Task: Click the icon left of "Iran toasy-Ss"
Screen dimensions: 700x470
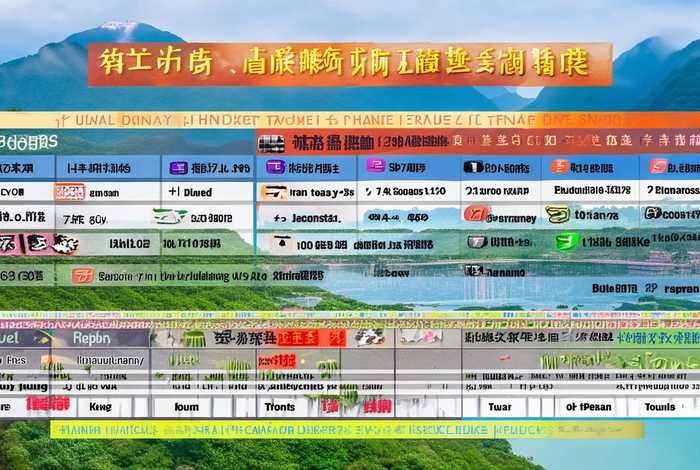Action: coord(274,192)
